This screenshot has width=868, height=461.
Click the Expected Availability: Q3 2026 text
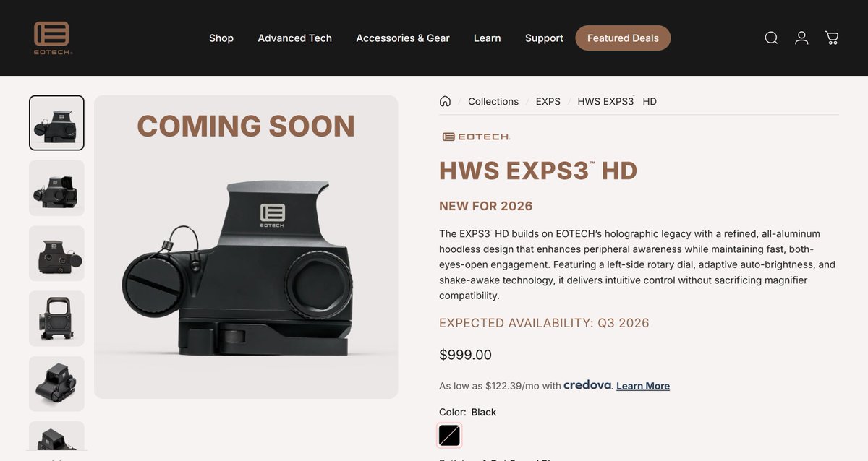tap(544, 323)
